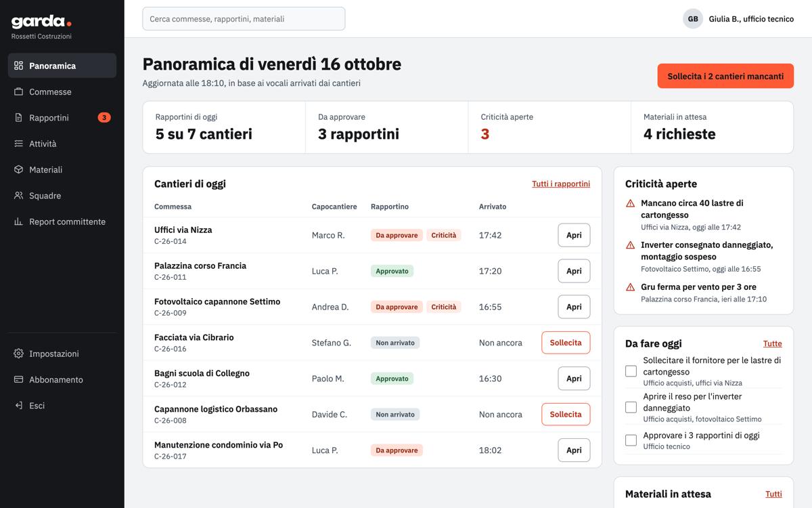The image size is (812, 508).
Task: Click the Materiali box icon
Action: click(x=19, y=169)
